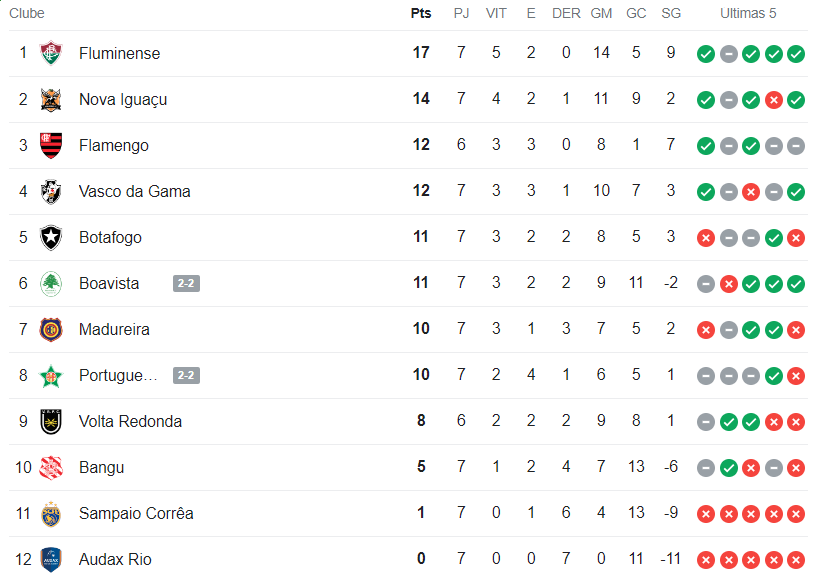The width and height of the screenshot is (821, 583).
Task: Click Fluminense's most recent win indicator
Action: click(x=796, y=54)
